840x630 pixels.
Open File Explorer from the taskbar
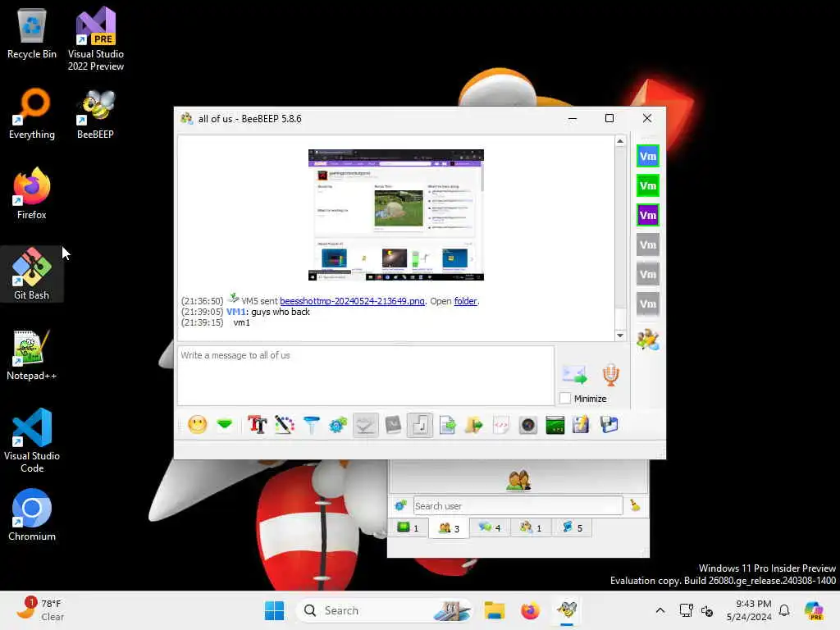(495, 610)
